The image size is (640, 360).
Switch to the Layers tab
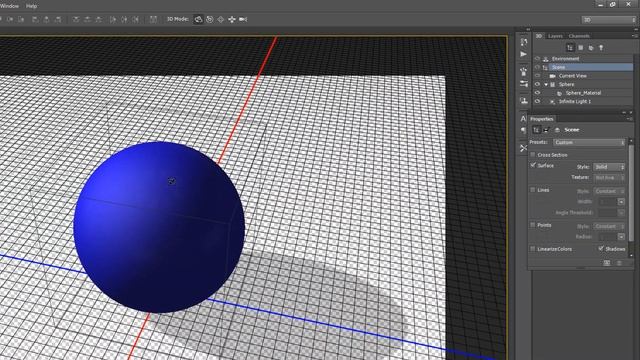click(555, 36)
